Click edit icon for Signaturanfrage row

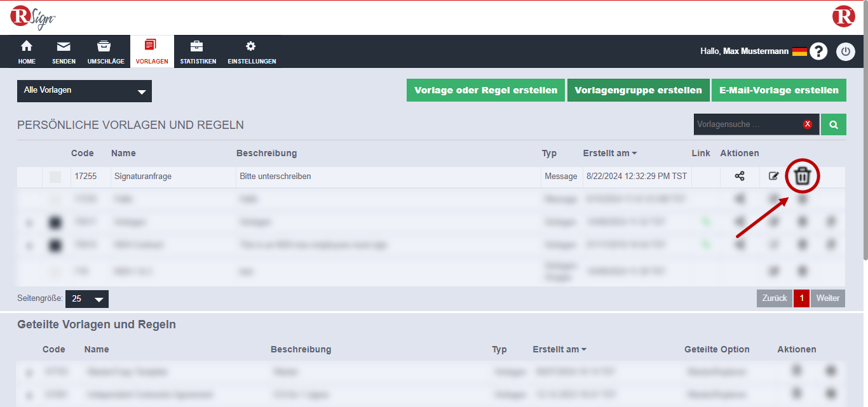pos(773,177)
